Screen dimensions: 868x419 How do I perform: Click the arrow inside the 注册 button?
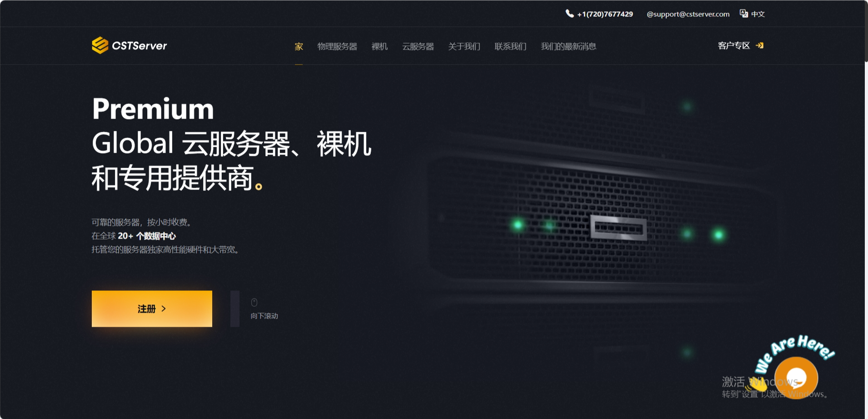pos(164,309)
